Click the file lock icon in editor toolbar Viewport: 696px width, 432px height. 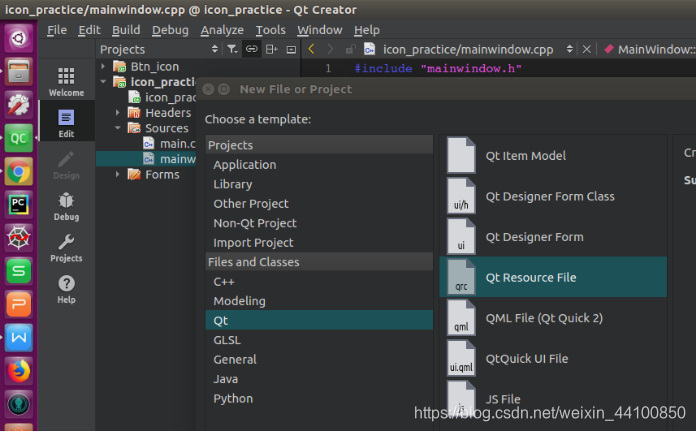[350, 49]
